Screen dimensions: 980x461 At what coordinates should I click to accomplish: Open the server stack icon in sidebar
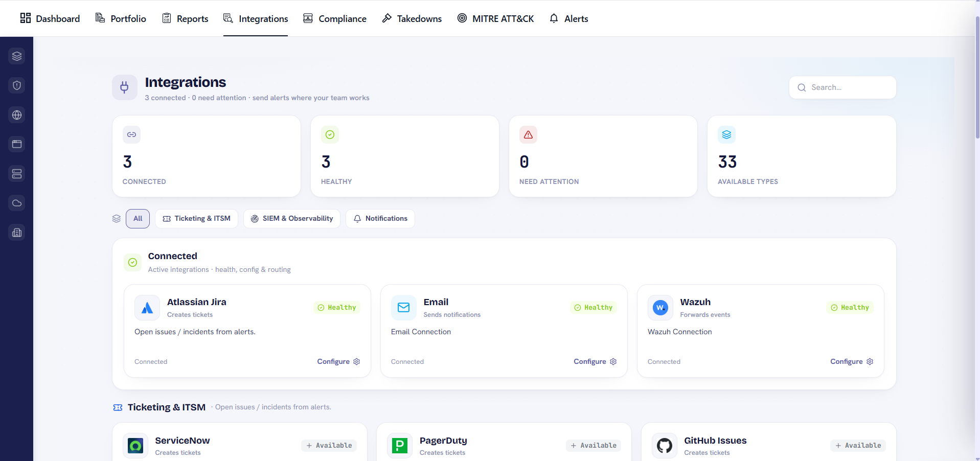[x=17, y=174]
